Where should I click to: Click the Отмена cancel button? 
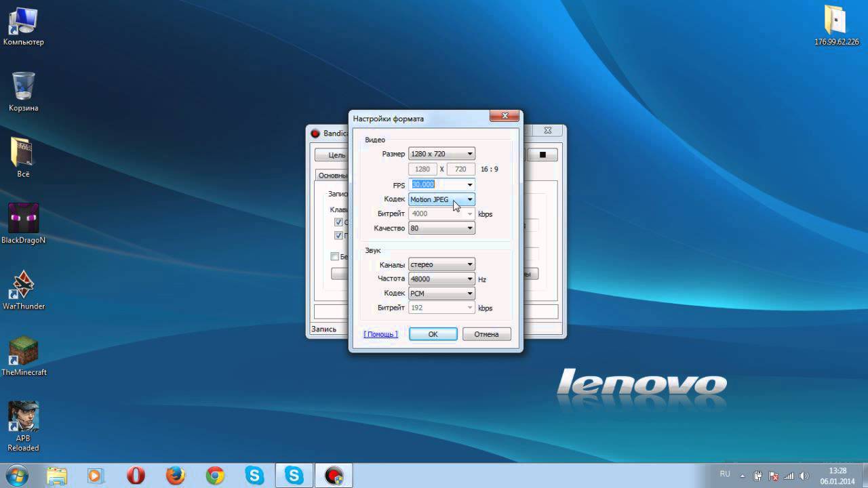point(486,334)
